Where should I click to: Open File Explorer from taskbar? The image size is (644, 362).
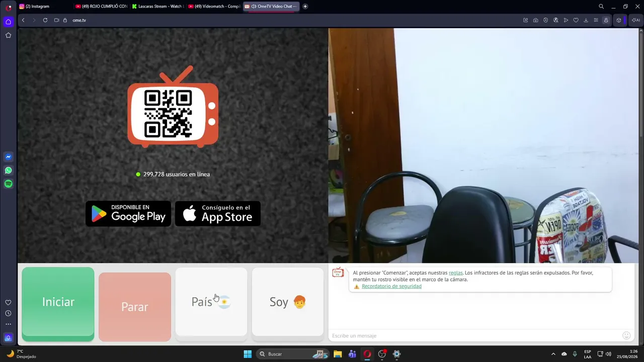point(338,354)
